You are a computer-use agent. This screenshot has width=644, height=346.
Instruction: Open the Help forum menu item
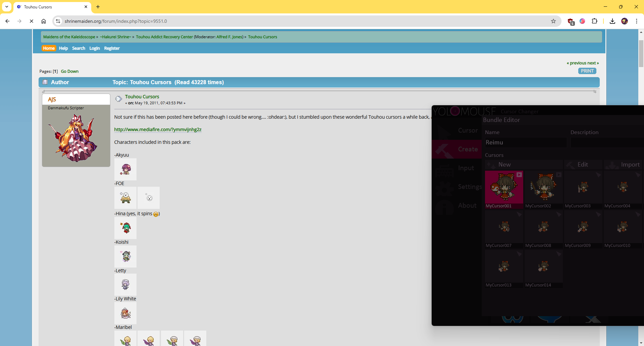point(63,48)
